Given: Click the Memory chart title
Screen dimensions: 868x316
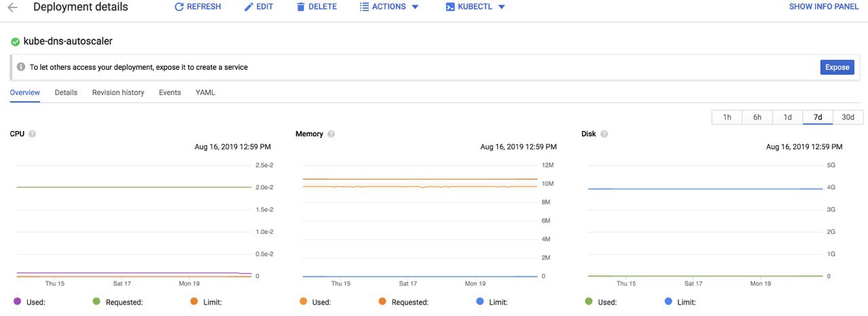Looking at the screenshot, I should point(309,134).
